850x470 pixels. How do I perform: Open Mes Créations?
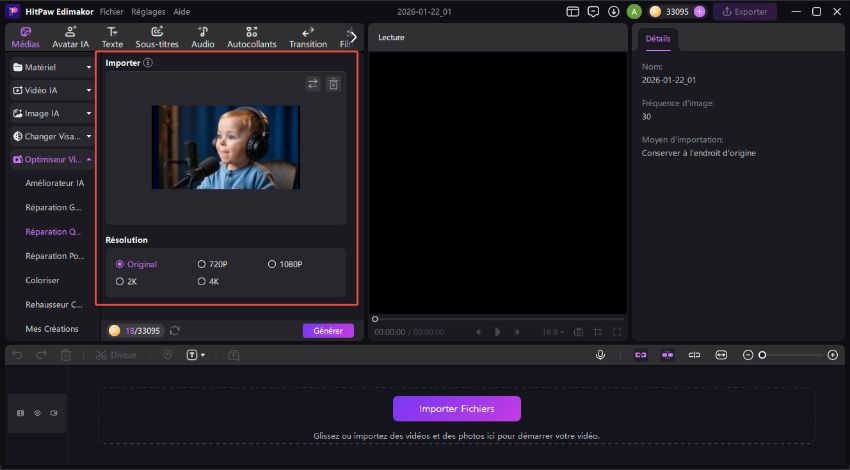click(51, 329)
